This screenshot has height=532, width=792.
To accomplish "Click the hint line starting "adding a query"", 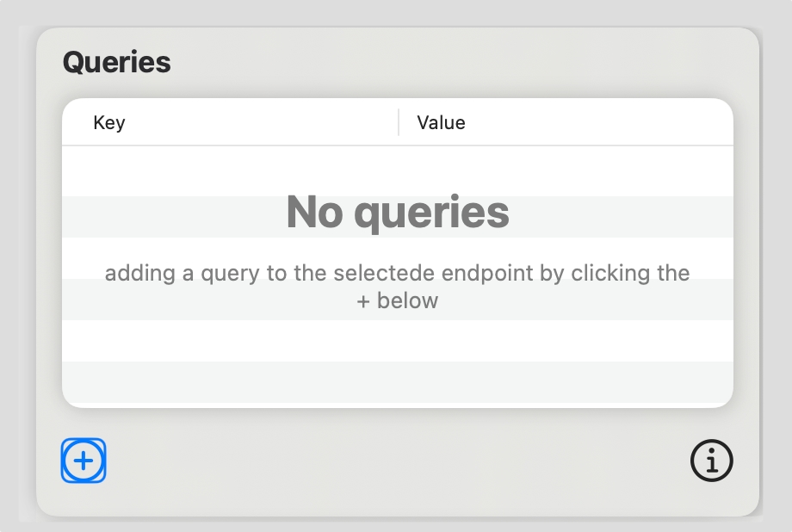I will point(398,274).
